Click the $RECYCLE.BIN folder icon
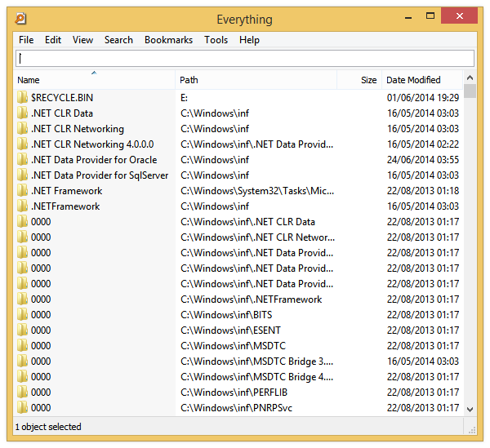The image size is (490, 448). 23,98
